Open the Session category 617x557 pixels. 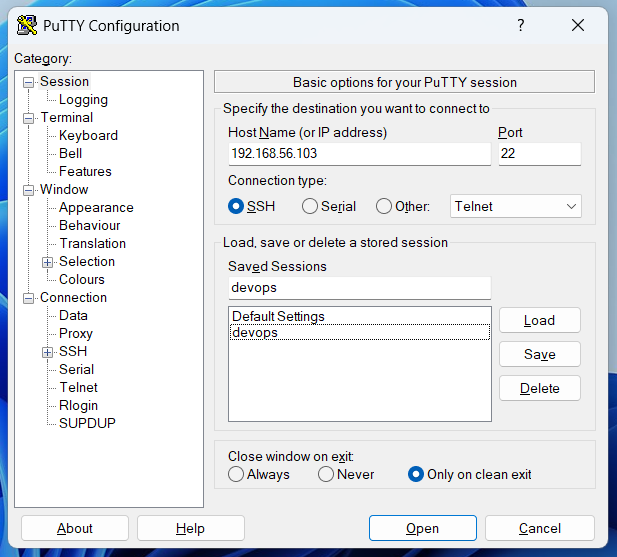(65, 81)
